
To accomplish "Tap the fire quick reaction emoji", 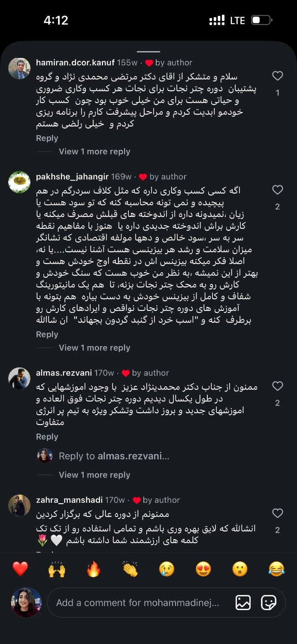I will click(x=93, y=569).
